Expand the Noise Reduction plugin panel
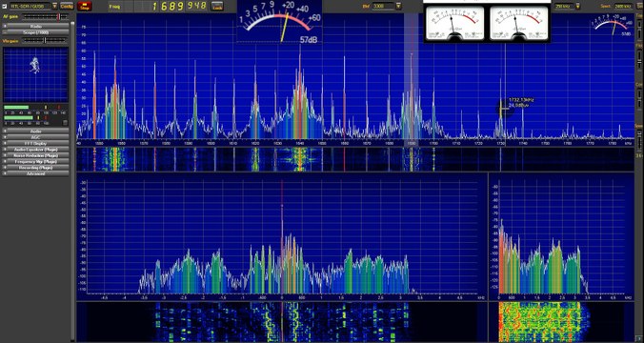Image resolution: width=644 pixels, height=343 pixels. [x=36, y=155]
